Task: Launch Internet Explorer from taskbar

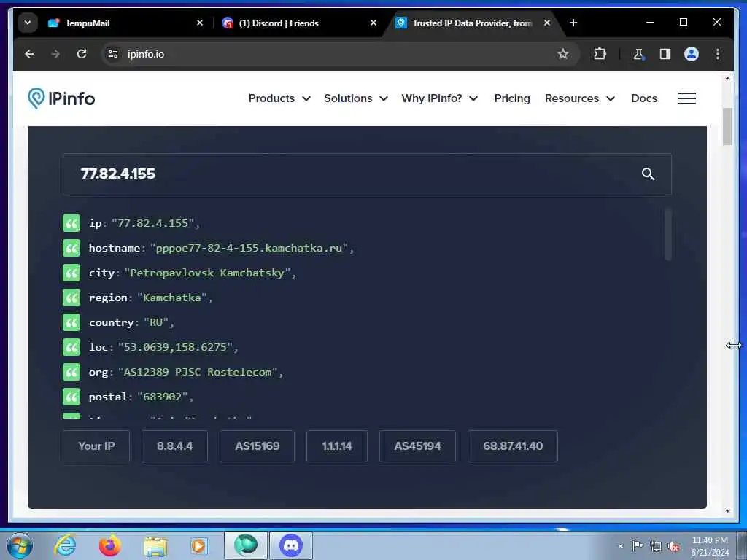Action: coord(65,545)
